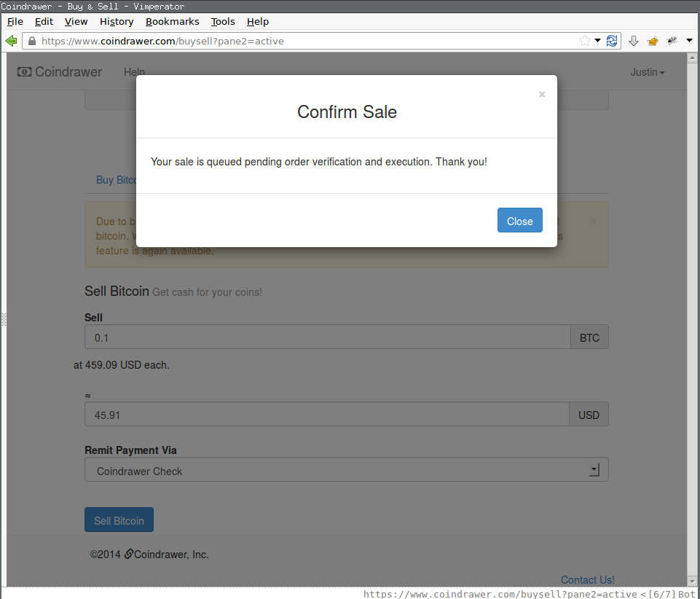Viewport: 700px width, 599px height.
Task: Bookmark page with the star icon
Action: (584, 41)
